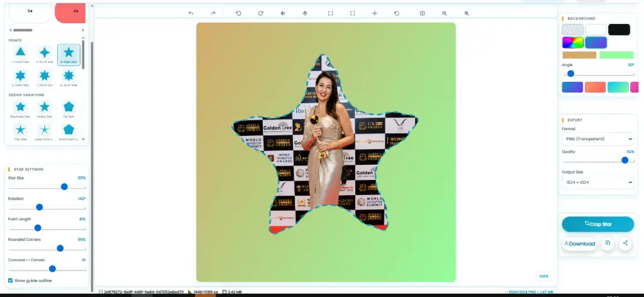Open the Output Size dropdown 1024 × 1024
The image size is (644, 297).
point(598,182)
